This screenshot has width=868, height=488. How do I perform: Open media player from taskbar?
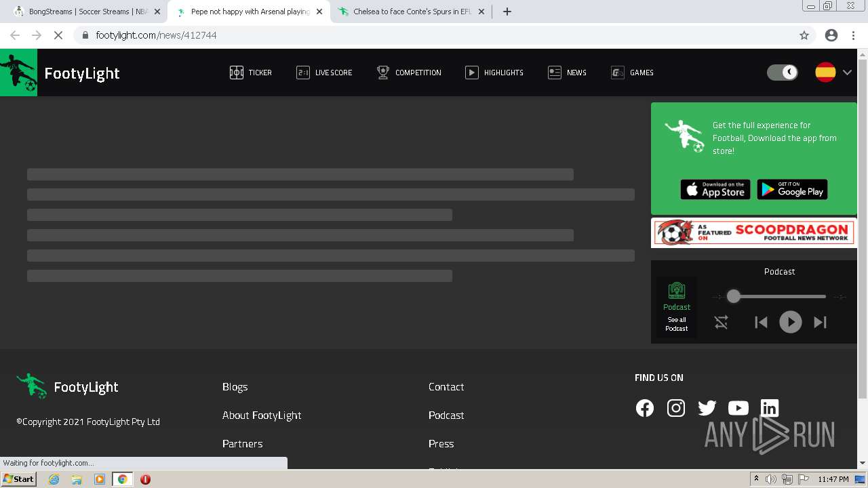click(x=100, y=479)
